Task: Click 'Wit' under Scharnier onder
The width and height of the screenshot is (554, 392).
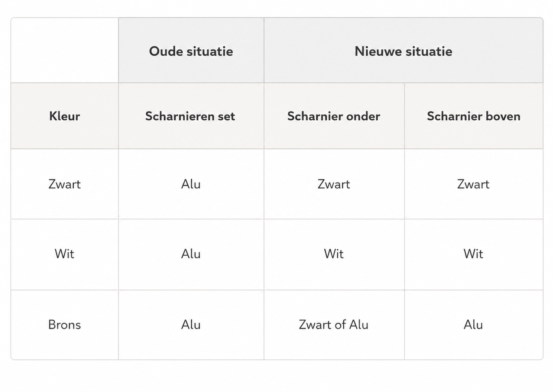Action: coord(334,254)
